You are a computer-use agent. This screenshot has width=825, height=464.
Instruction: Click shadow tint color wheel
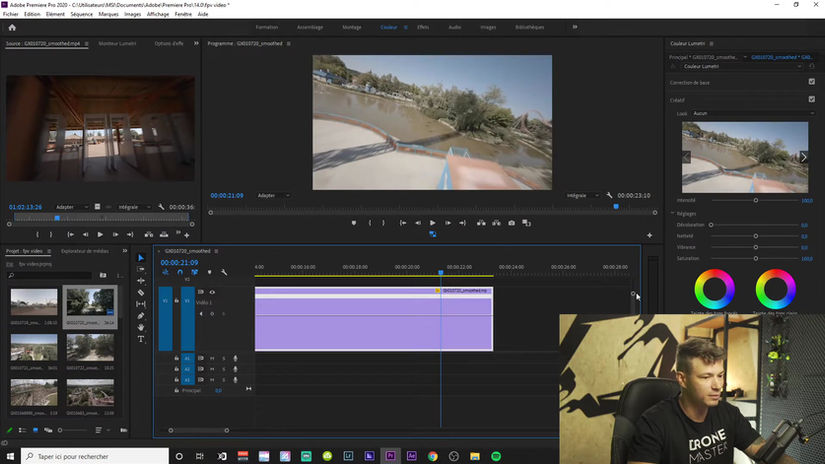tap(714, 289)
